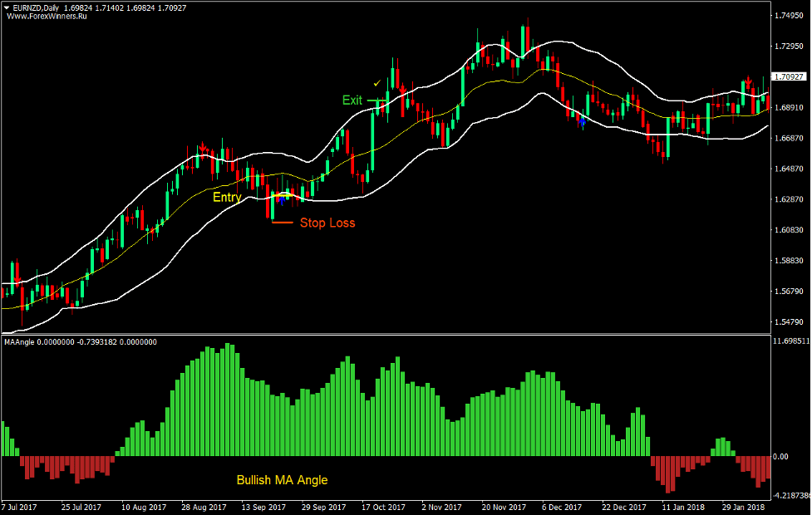This screenshot has height=515, width=812.
Task: Click the Www.ForexWinners.Ru watermark link
Action: 41,17
